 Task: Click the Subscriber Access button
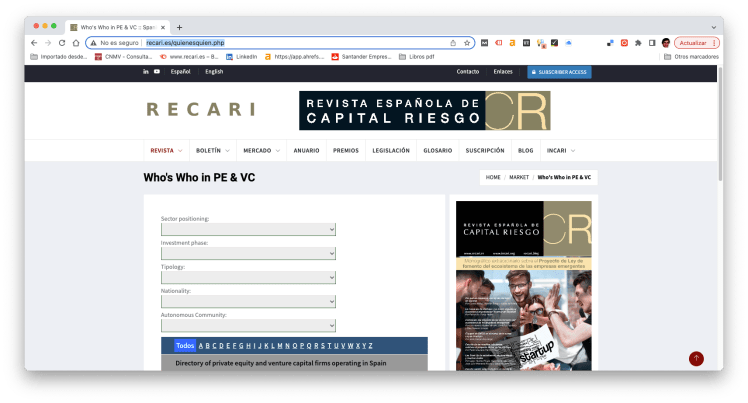click(559, 72)
